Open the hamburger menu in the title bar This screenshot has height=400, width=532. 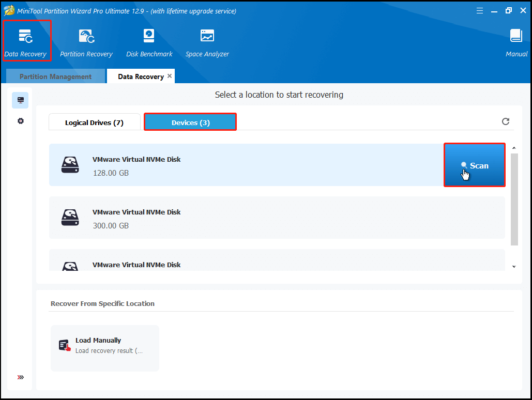coord(479,10)
